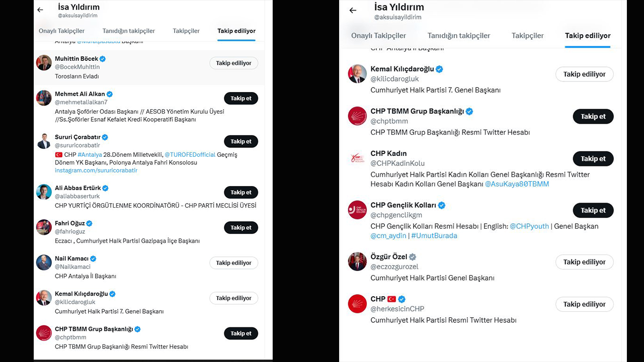Click the @AsuKaya80TBMM mention link
The width and height of the screenshot is (644, 362).
tap(517, 184)
